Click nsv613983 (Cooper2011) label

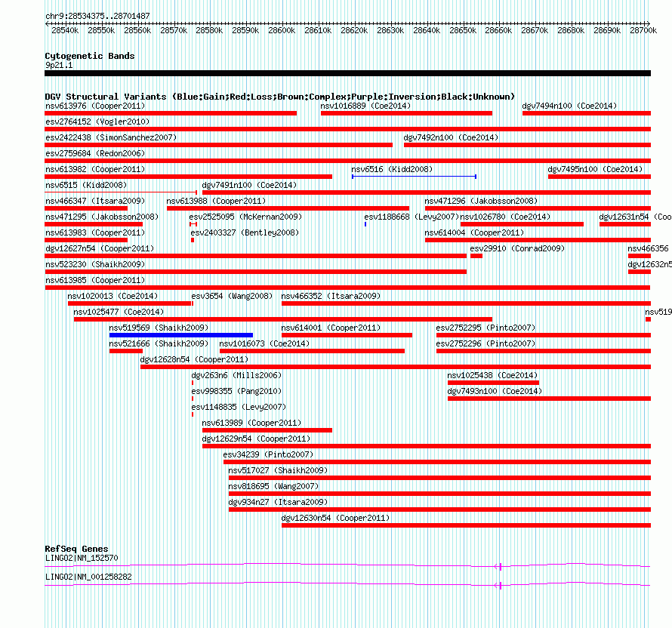[x=95, y=232]
